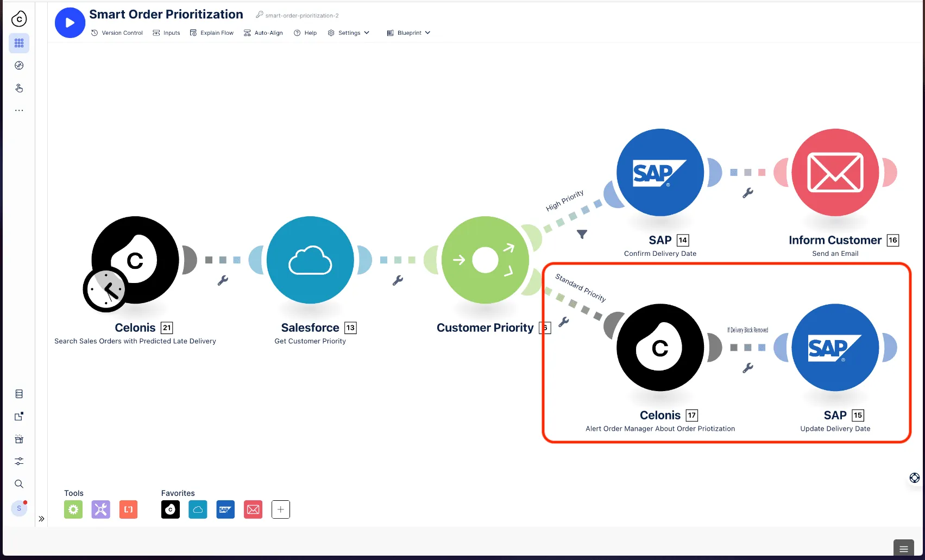Open the Customer Priority router module
Screen dimensions: 925x560
pyautogui.click(x=485, y=260)
